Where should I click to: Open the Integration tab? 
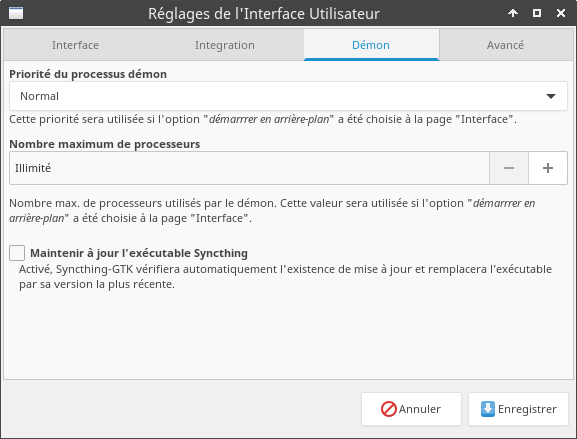point(224,45)
